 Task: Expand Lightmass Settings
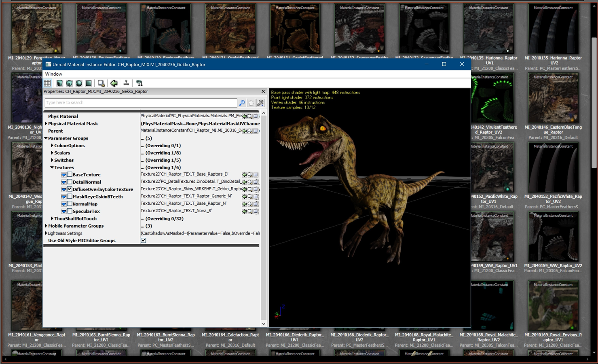pos(46,233)
